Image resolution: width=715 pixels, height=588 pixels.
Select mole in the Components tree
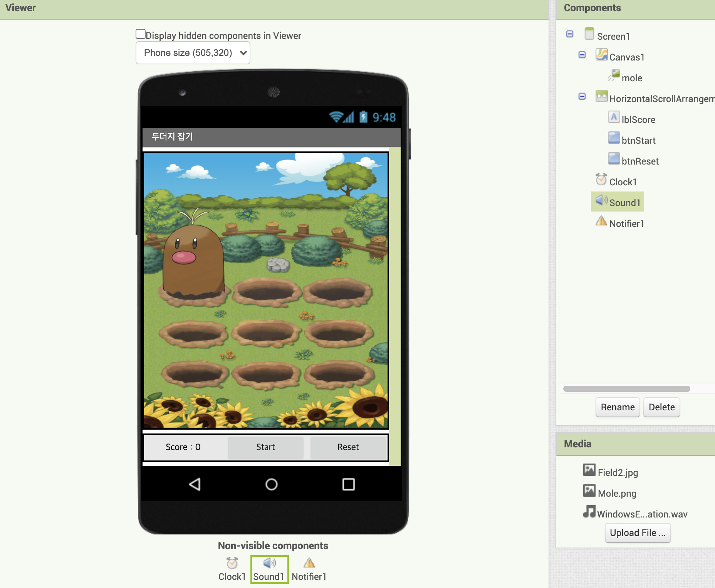coord(632,78)
